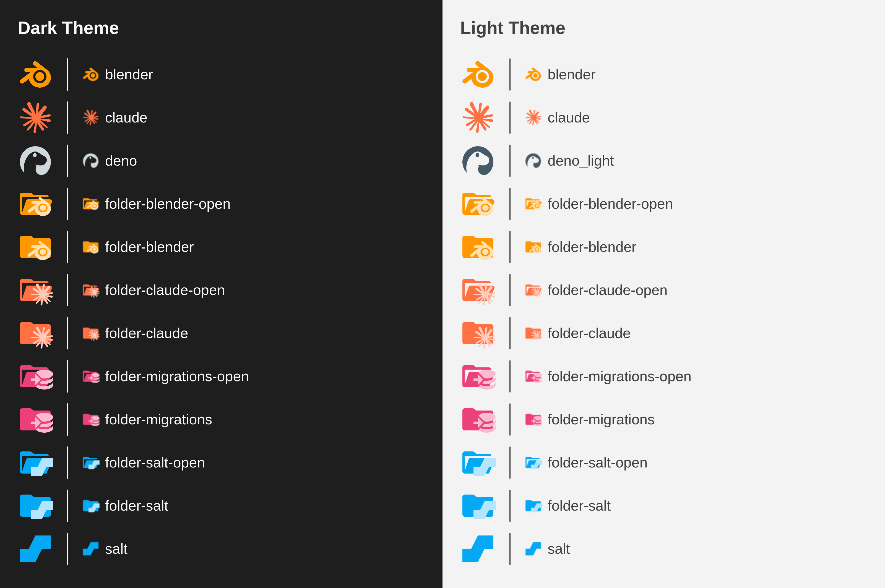Click the large salt icon in Dark Theme

click(x=36, y=549)
